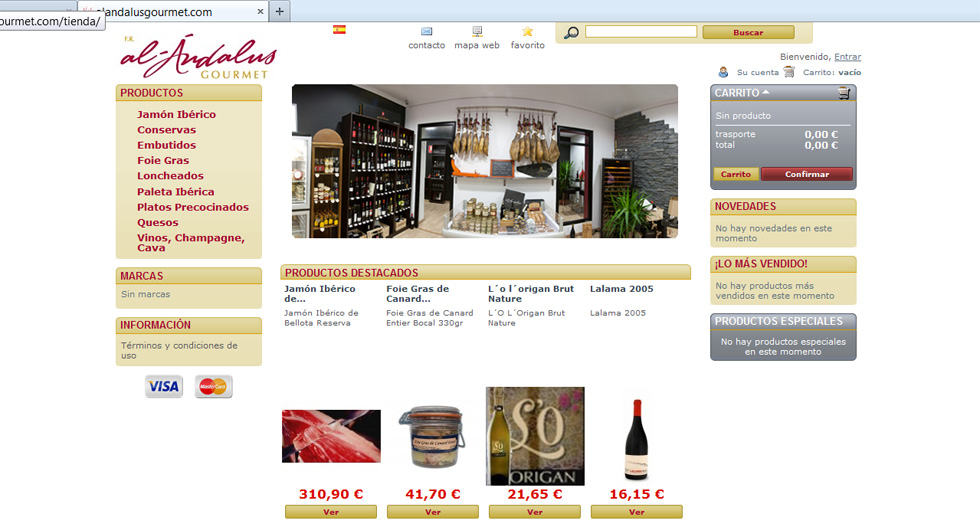Screen dimensions: 980x520
Task: Open Términos y condiciones de uso
Action: click(x=179, y=350)
